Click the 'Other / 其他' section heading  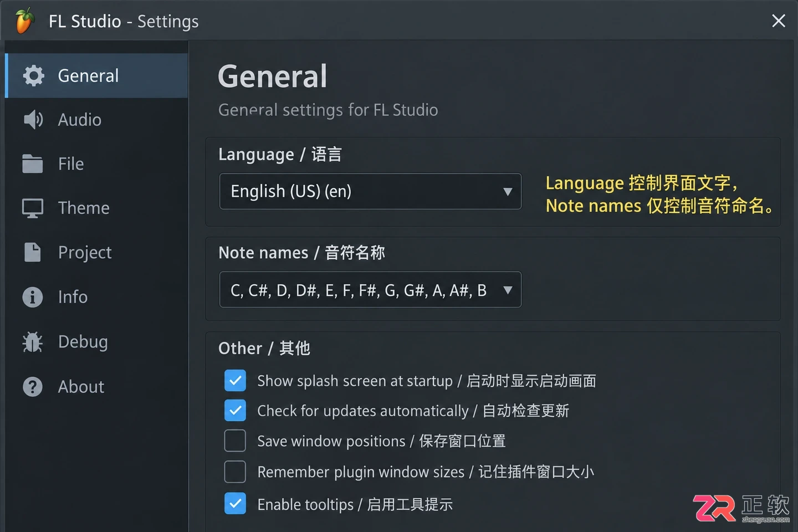(x=264, y=348)
